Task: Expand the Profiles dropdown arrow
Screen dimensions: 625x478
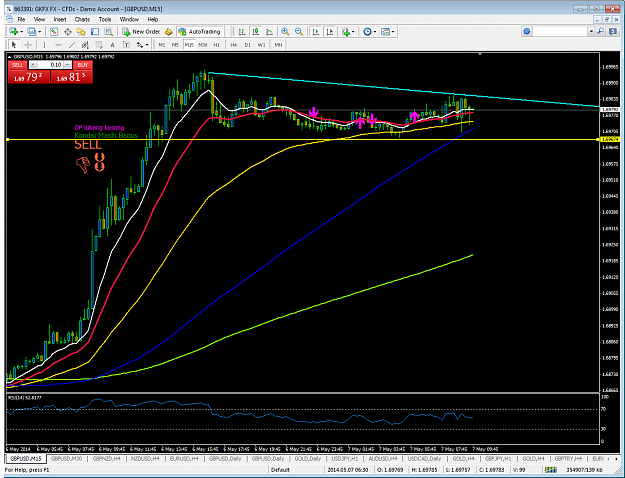Action: (39, 31)
